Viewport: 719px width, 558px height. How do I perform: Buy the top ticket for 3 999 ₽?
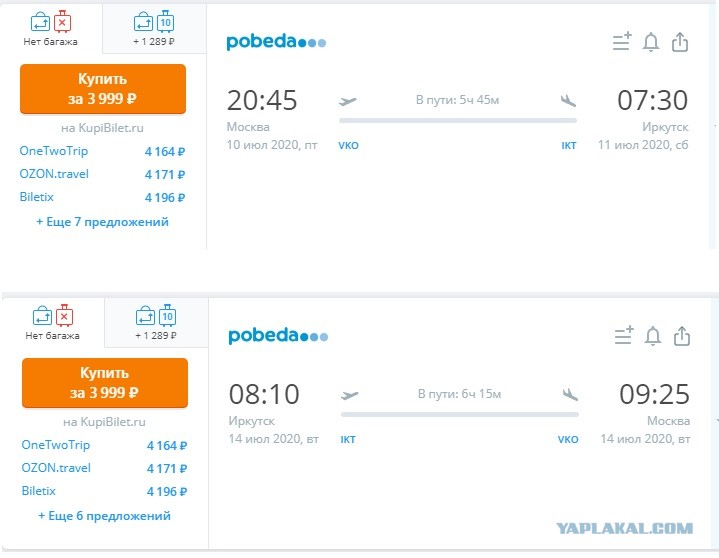click(103, 89)
